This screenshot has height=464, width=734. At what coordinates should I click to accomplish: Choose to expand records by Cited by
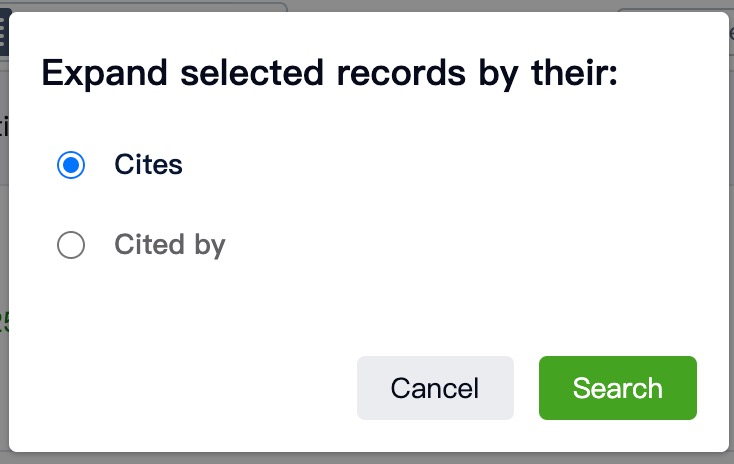click(71, 245)
